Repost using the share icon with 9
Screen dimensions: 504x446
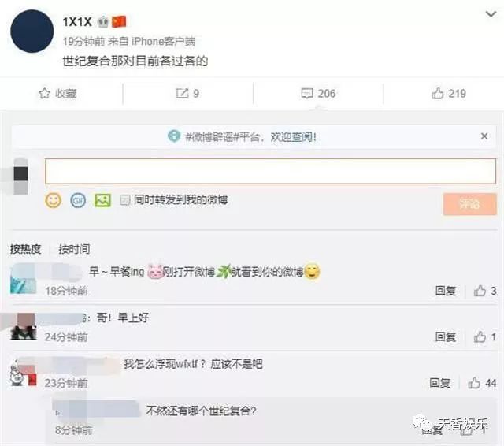187,94
